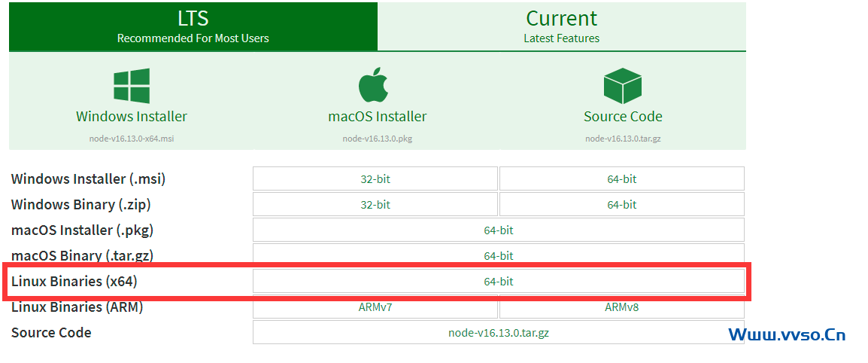The width and height of the screenshot is (868, 363).
Task: Switch to the LTS tab
Action: point(193,26)
